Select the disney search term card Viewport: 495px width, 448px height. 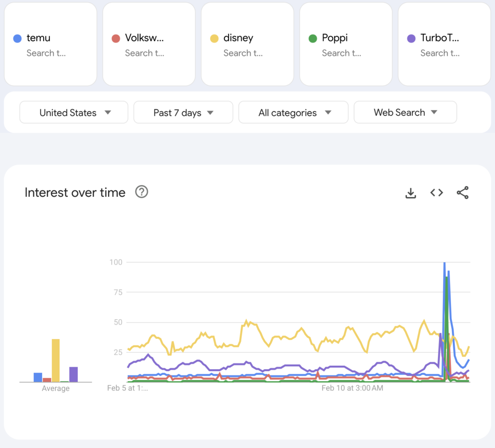point(247,45)
